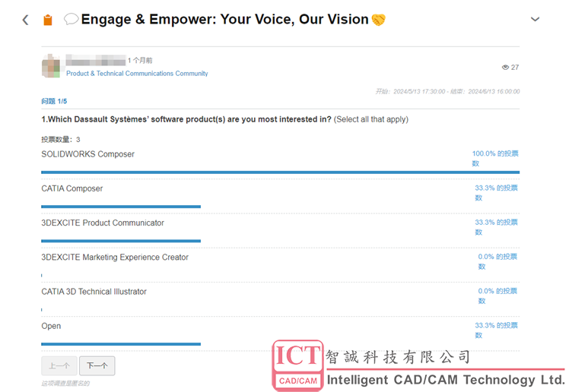
Task: Click the 上一个 previous button
Action: 59,365
